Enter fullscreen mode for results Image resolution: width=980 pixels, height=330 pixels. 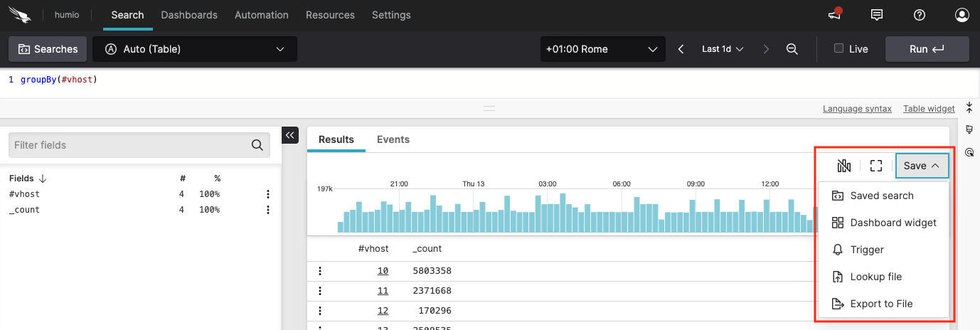pyautogui.click(x=876, y=166)
